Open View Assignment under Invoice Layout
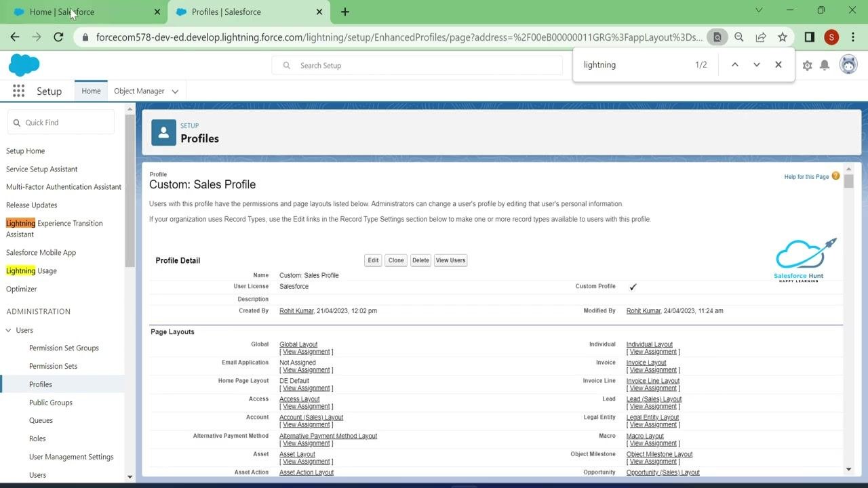The height and width of the screenshot is (488, 868). (653, 370)
